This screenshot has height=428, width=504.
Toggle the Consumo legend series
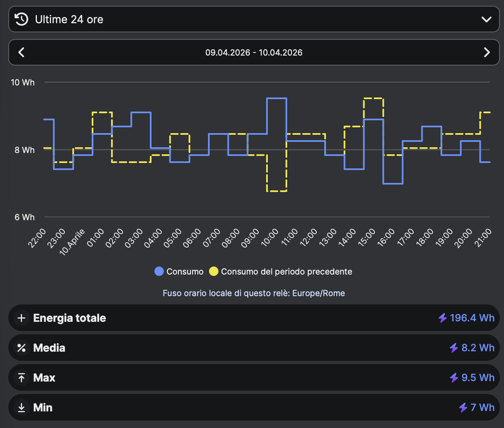coord(185,272)
